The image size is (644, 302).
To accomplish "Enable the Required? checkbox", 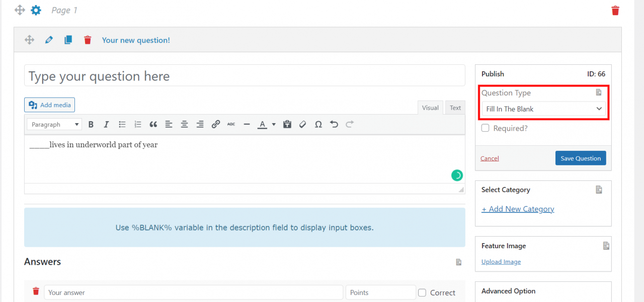I will click(x=486, y=128).
